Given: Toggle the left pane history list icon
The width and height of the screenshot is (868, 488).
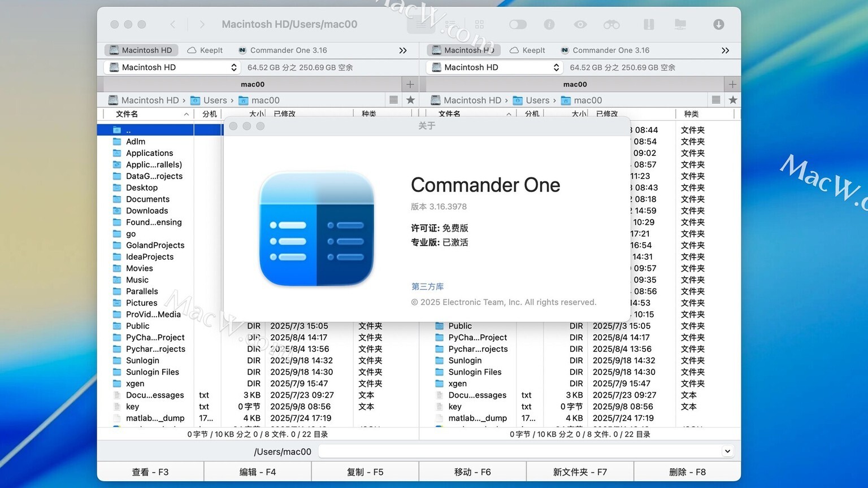Looking at the screenshot, I should point(394,100).
